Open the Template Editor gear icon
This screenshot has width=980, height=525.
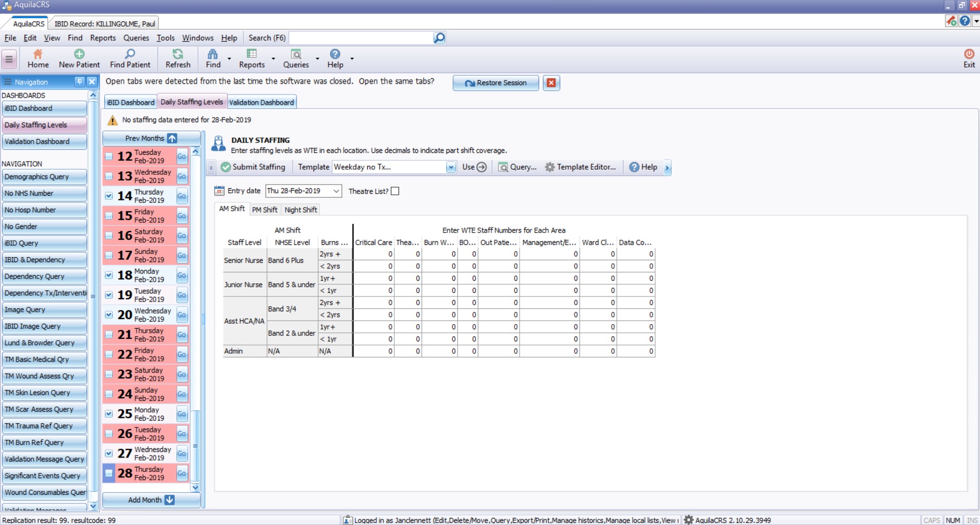[550, 167]
